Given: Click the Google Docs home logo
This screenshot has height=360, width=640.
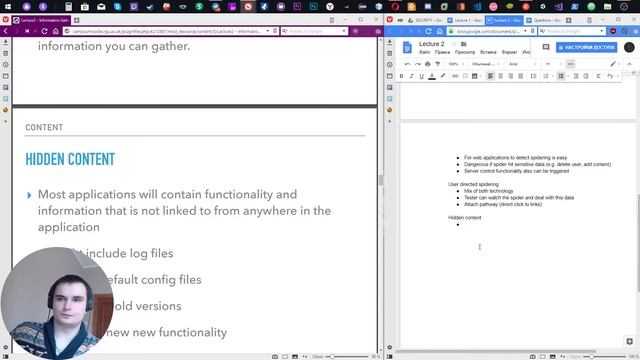Looking at the screenshot, I should point(407,47).
